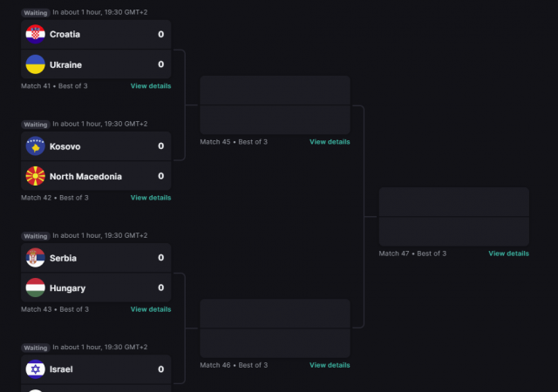
Task: Select the empty Match 45 bracket card
Action: tap(275, 105)
